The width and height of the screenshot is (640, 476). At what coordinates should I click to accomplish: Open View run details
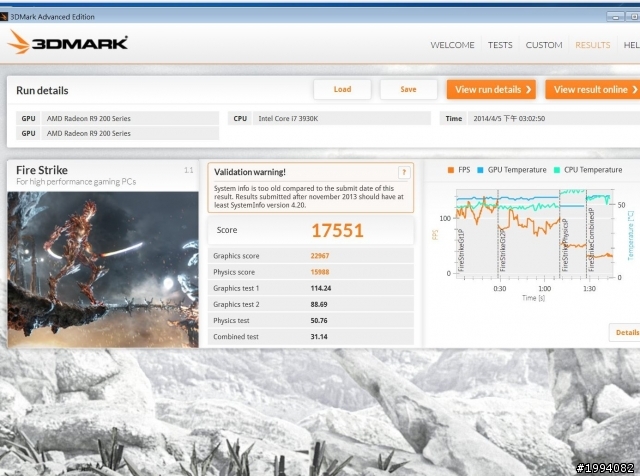(491, 89)
